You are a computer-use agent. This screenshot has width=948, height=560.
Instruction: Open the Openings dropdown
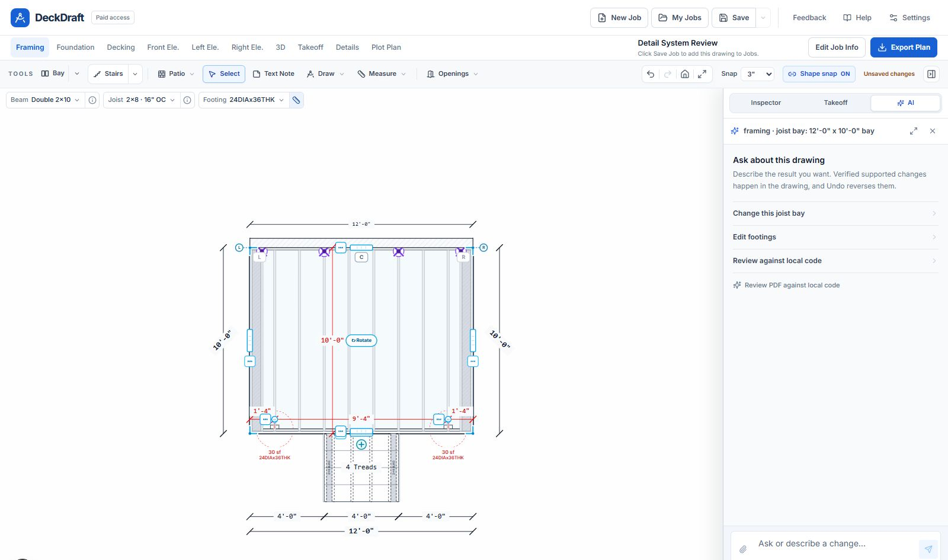(x=453, y=74)
